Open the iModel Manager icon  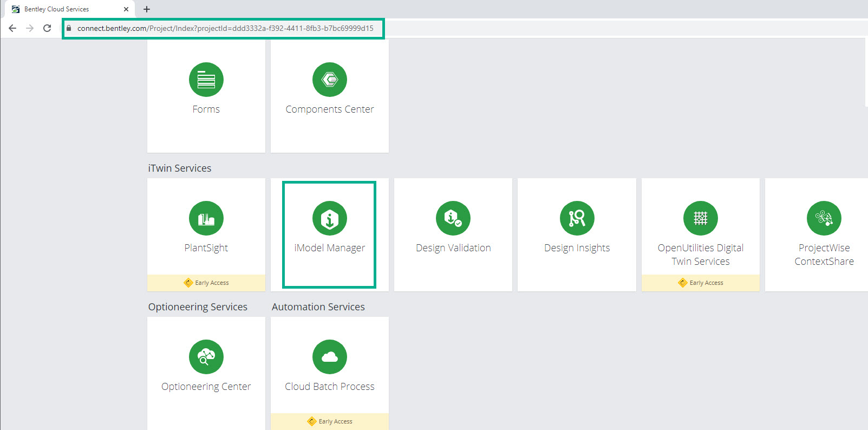330,218
